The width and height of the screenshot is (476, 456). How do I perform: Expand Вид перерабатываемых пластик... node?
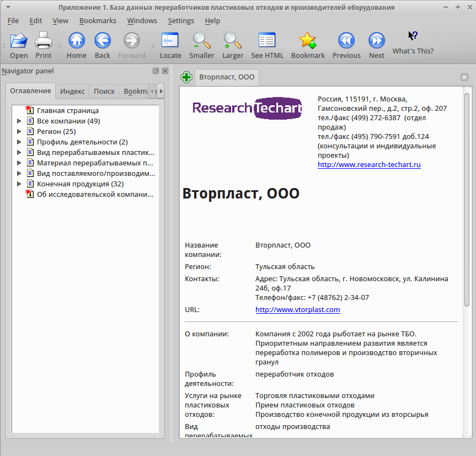[x=19, y=152]
